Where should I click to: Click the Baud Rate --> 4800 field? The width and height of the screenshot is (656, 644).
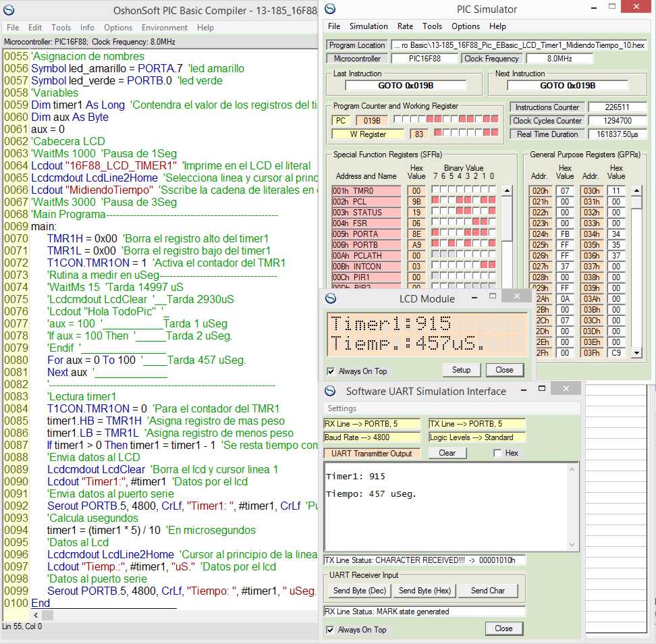pos(372,437)
